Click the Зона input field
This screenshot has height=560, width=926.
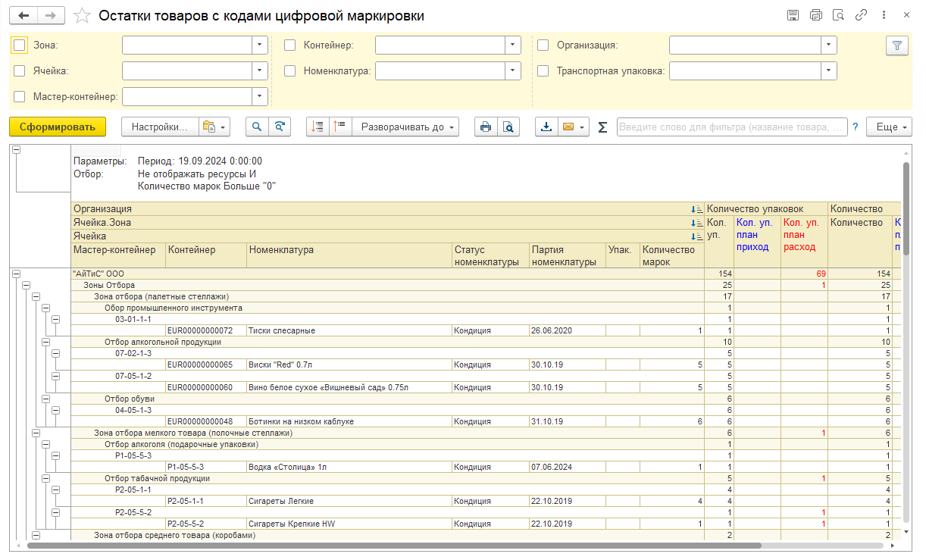pyautogui.click(x=187, y=45)
